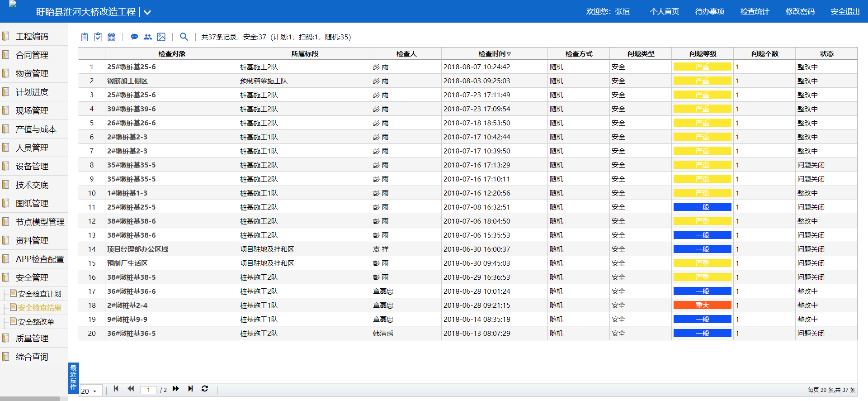The height and width of the screenshot is (401, 868).
Task: Click the yellow 严重 badge in row 1
Action: click(x=703, y=67)
